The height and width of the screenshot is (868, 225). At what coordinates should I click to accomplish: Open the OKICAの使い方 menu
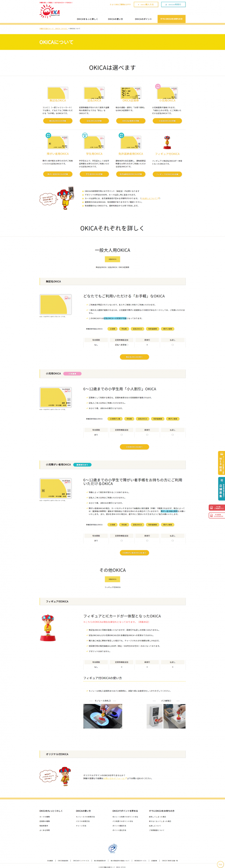[115, 19]
